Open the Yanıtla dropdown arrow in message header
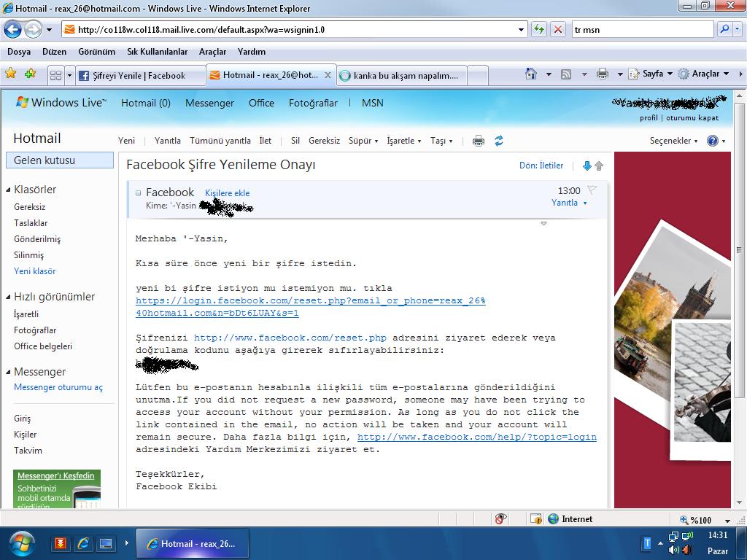 [x=585, y=203]
